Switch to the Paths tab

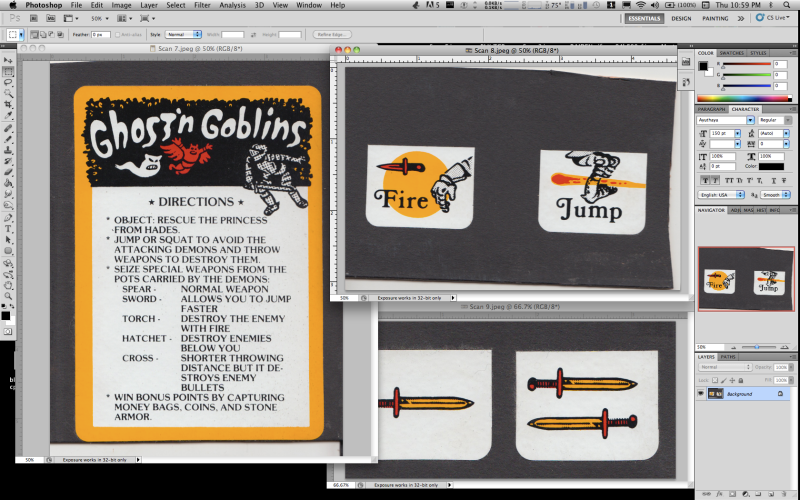pyautogui.click(x=728, y=357)
